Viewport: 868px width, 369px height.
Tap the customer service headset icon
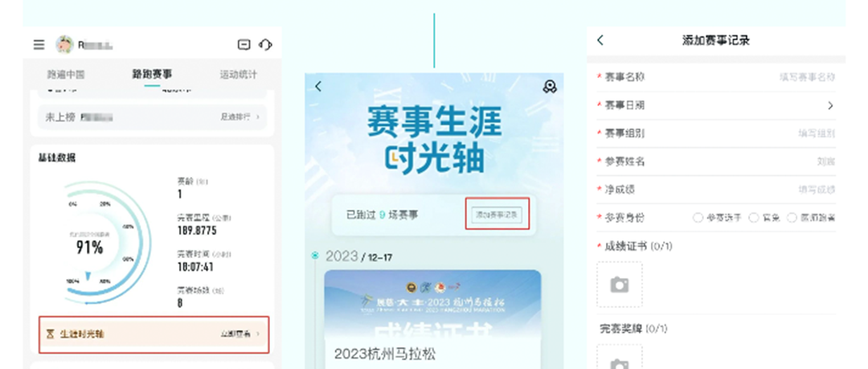tap(266, 45)
